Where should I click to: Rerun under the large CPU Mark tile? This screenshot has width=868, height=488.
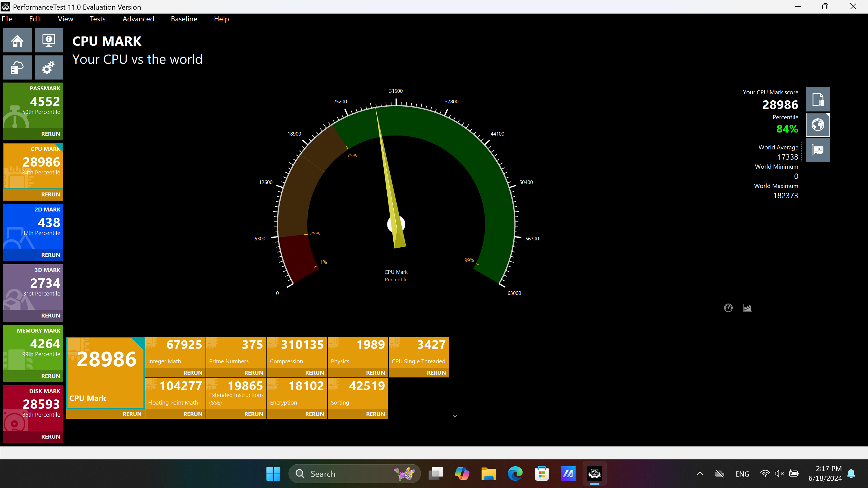pos(132,414)
